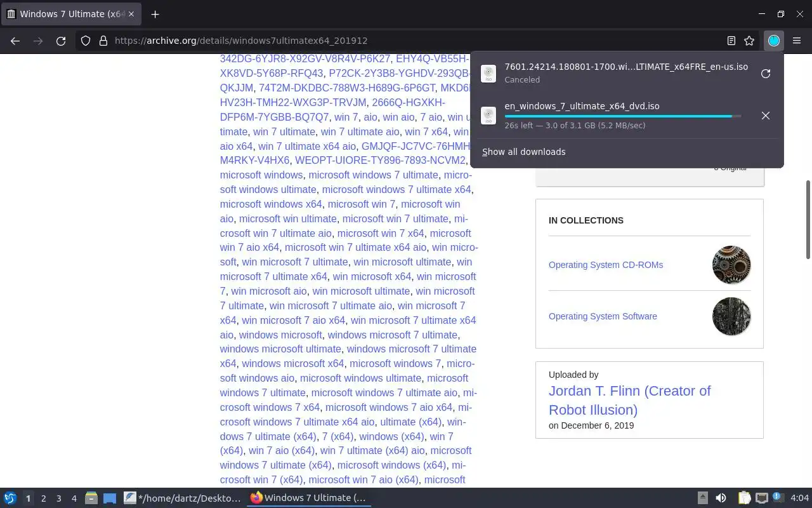
Task: Open the Firefox application menu
Action: click(x=797, y=41)
